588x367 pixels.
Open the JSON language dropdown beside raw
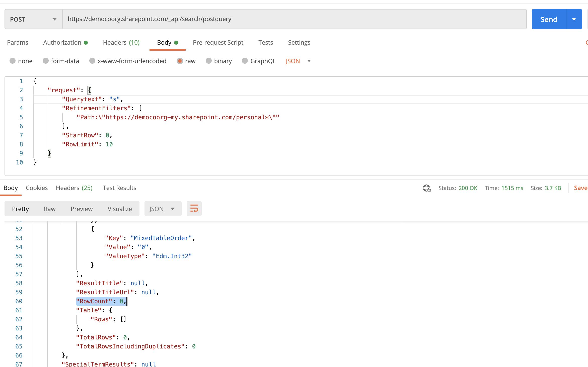[298, 61]
